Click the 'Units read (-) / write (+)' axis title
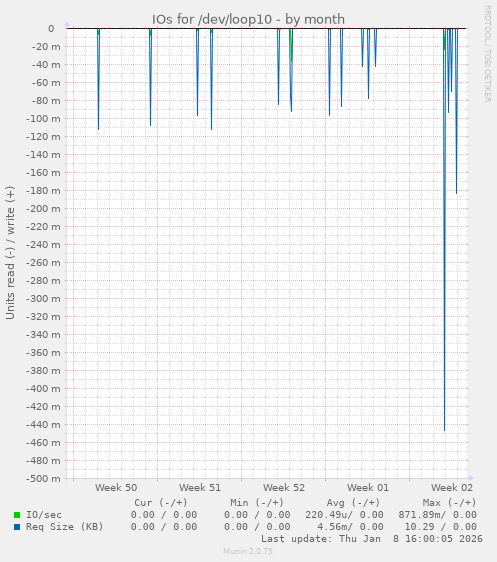Viewport: 497px width, 562px height. 10,253
